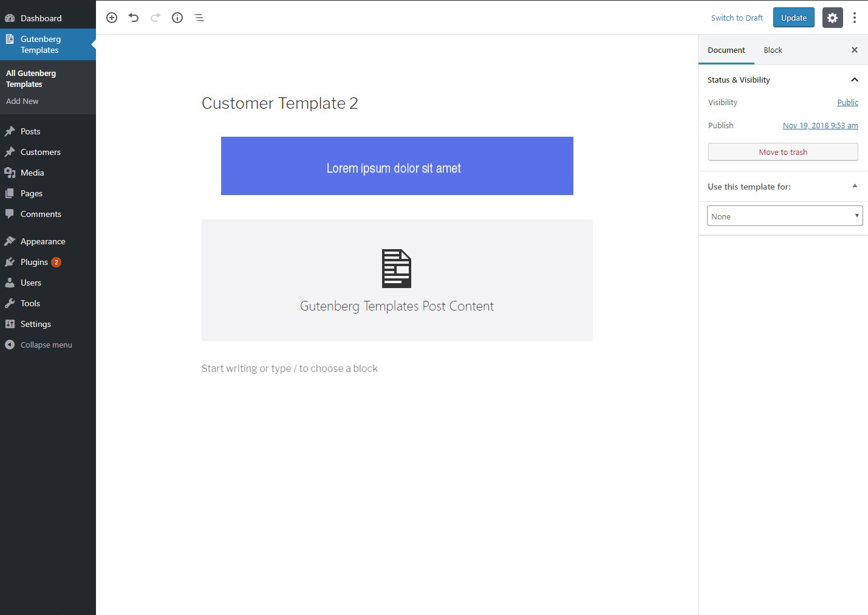Open the three-dot more options menu
This screenshot has width=868, height=615.
pos(855,18)
